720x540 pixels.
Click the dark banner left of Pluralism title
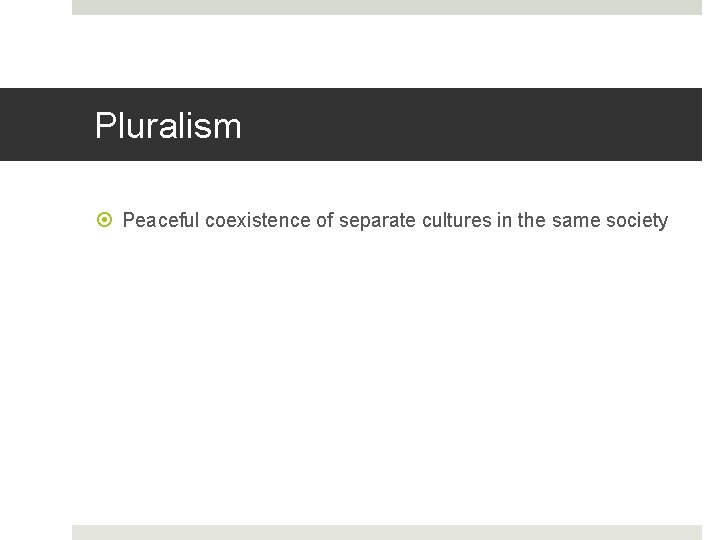[x=45, y=125]
